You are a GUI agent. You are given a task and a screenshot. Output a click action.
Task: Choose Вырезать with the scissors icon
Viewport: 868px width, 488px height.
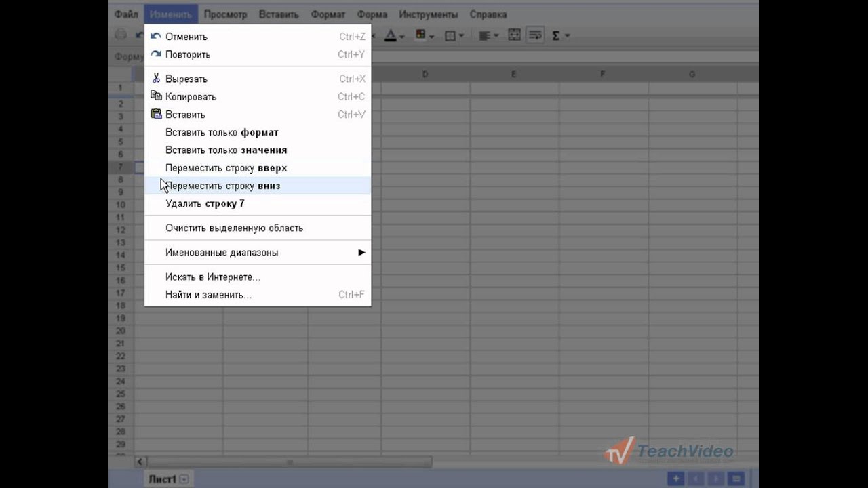(258, 79)
